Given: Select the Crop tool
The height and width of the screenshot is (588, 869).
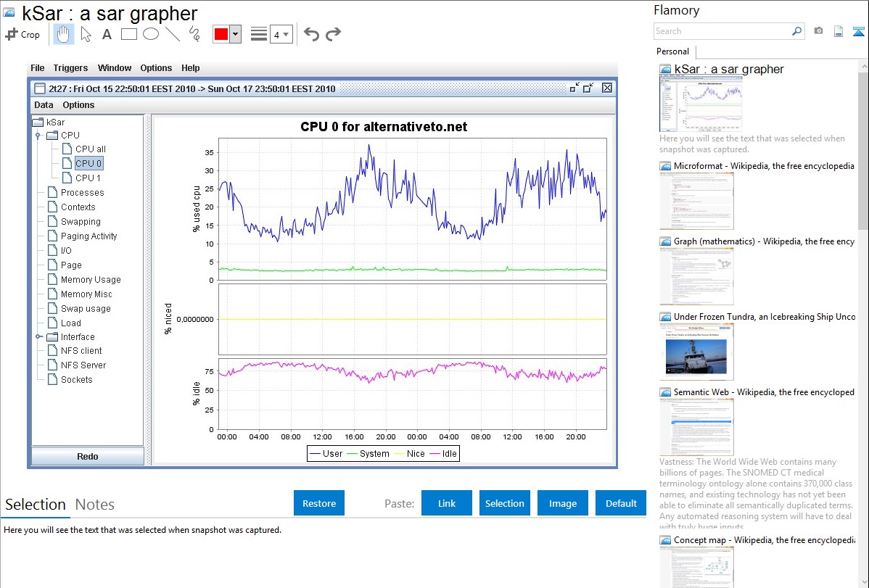Looking at the screenshot, I should point(22,34).
